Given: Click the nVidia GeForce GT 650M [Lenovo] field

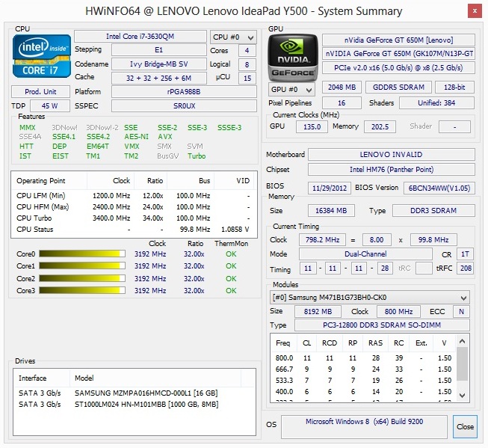Looking at the screenshot, I should tap(398, 40).
